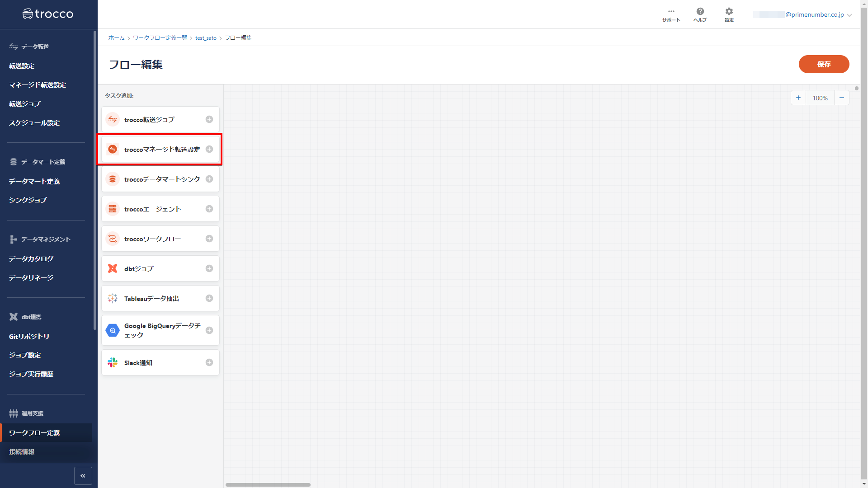Viewport: 868px width, 488px height.
Task: Click the データ転送 section header icon
Action: point(14,47)
